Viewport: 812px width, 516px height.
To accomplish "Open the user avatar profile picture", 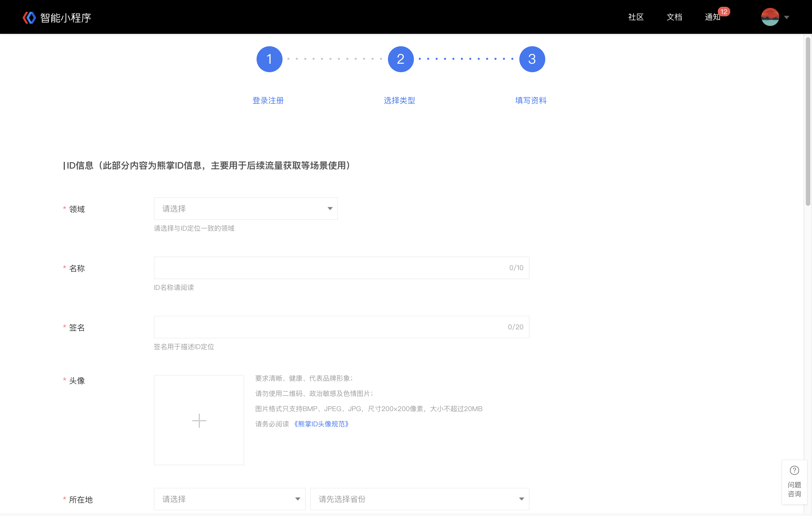I will tap(770, 17).
